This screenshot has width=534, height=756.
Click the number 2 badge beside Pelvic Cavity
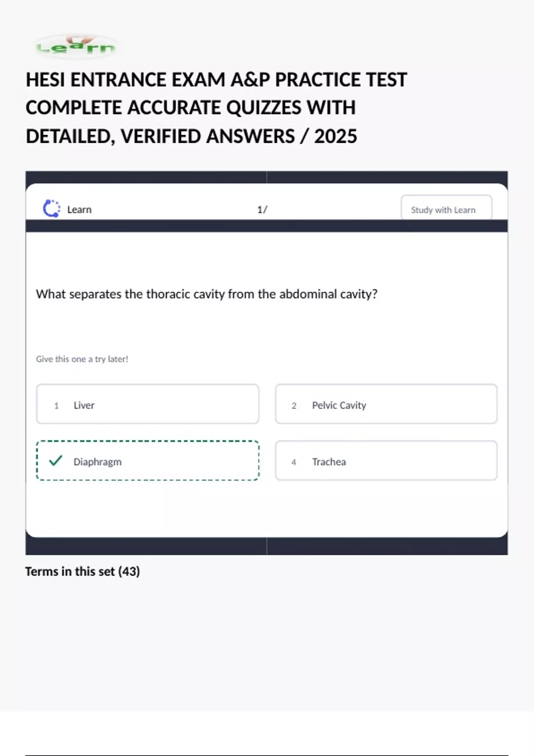point(294,406)
